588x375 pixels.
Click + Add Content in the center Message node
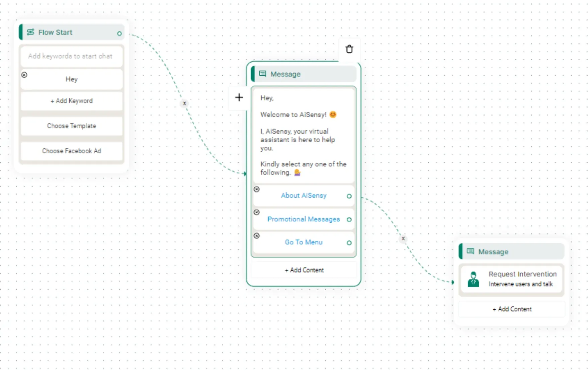[304, 270]
